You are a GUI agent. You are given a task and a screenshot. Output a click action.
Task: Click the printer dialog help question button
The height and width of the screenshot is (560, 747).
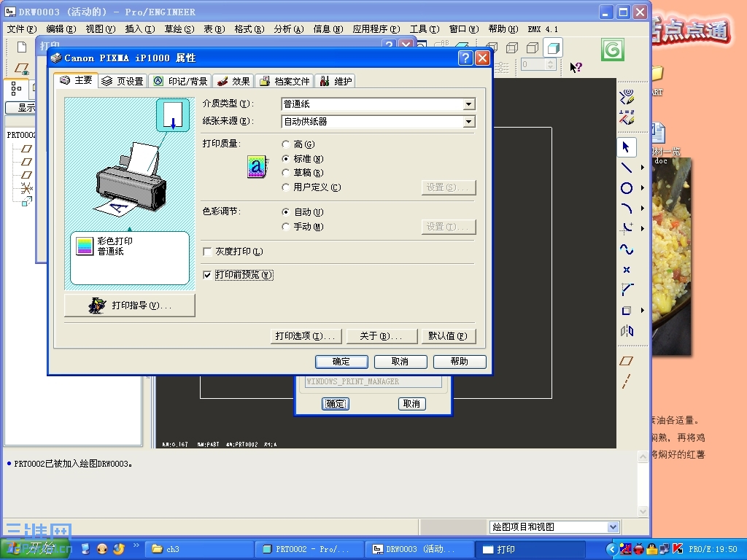(x=465, y=58)
